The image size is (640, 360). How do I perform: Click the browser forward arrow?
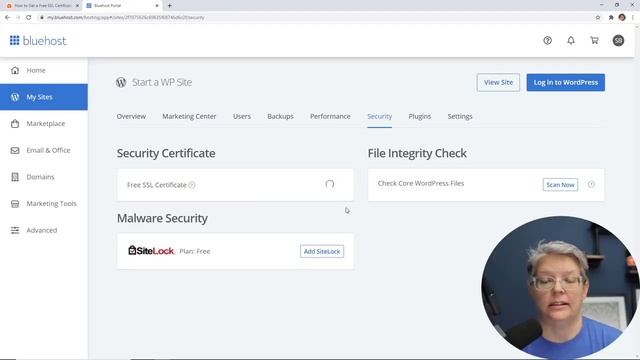tap(18, 18)
